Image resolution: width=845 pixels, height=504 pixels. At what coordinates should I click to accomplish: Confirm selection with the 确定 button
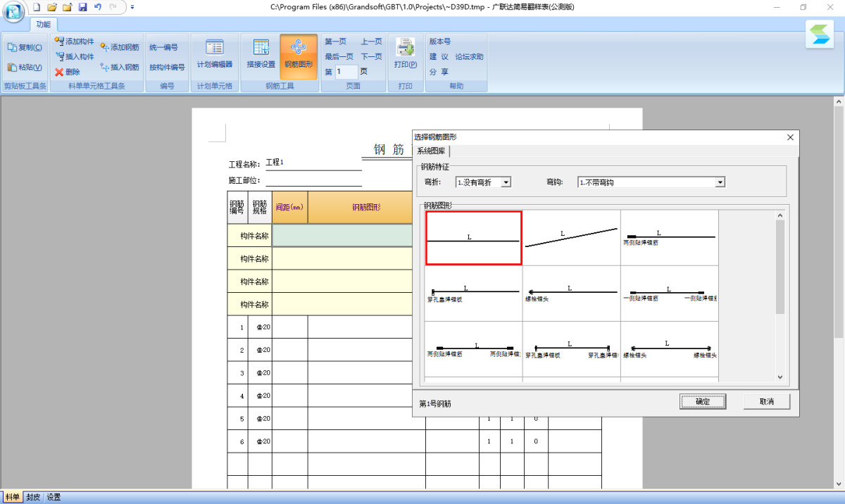702,401
